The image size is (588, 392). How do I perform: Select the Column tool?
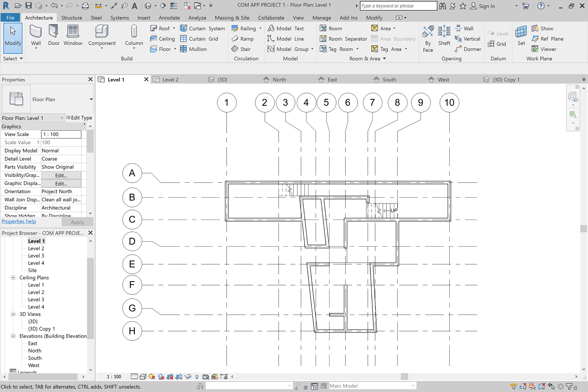click(x=134, y=36)
